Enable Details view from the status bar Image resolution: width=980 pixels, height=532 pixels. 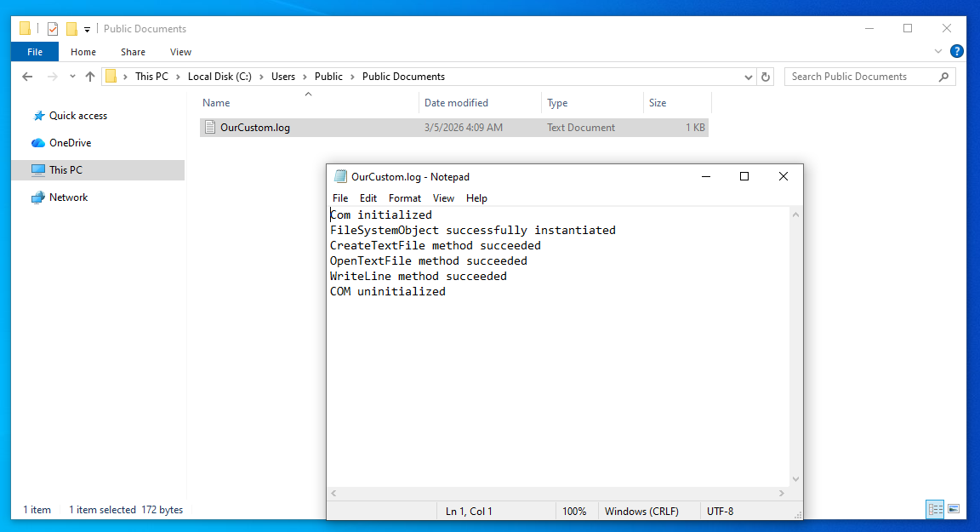click(x=935, y=508)
